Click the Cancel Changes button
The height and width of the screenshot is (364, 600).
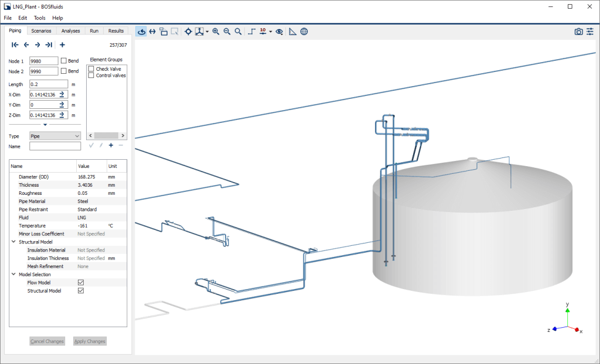tap(47, 341)
